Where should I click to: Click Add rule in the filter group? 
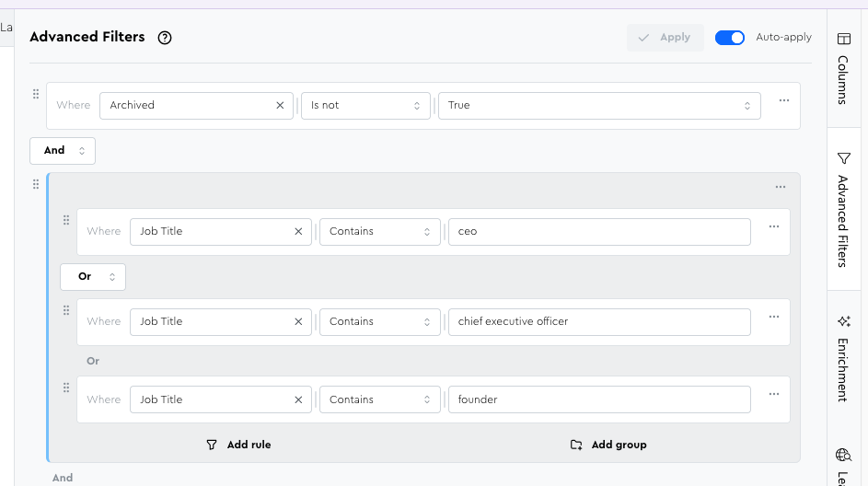click(x=238, y=445)
